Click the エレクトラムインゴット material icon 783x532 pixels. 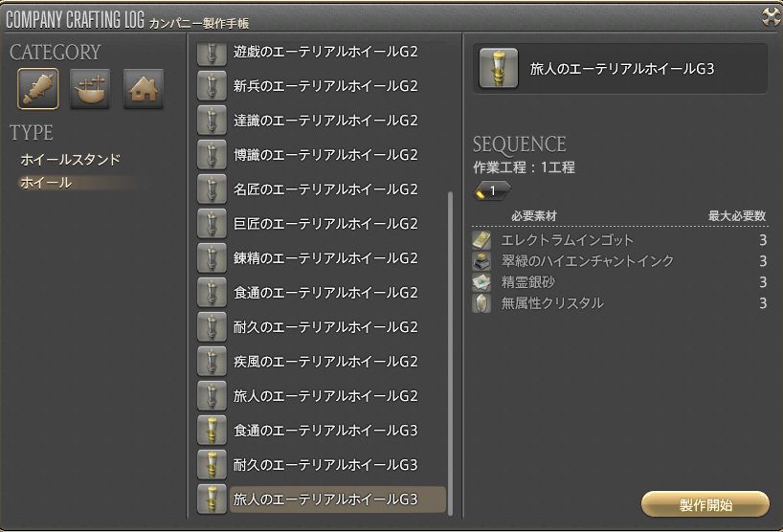click(482, 240)
